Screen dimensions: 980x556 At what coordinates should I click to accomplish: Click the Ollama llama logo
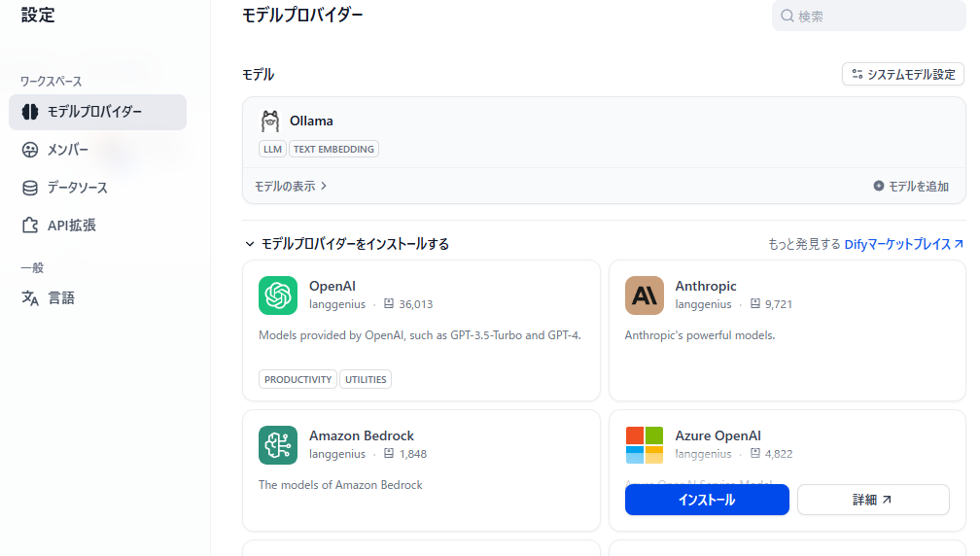270,122
